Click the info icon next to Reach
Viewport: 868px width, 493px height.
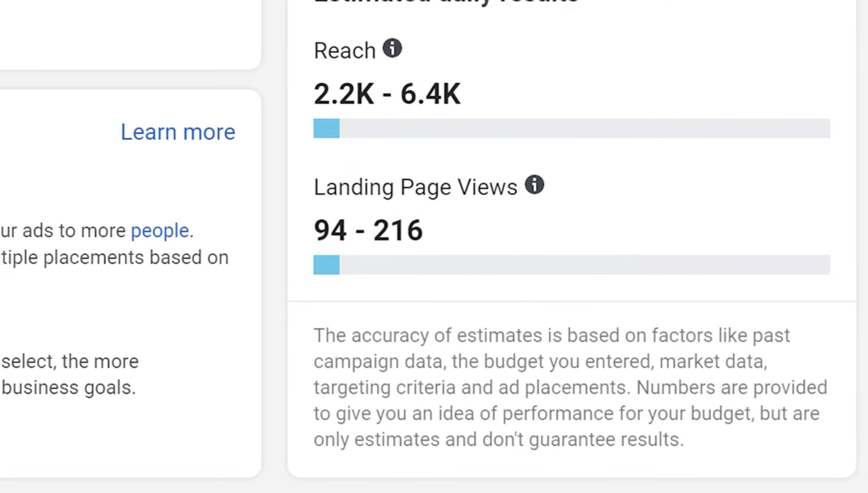click(392, 49)
